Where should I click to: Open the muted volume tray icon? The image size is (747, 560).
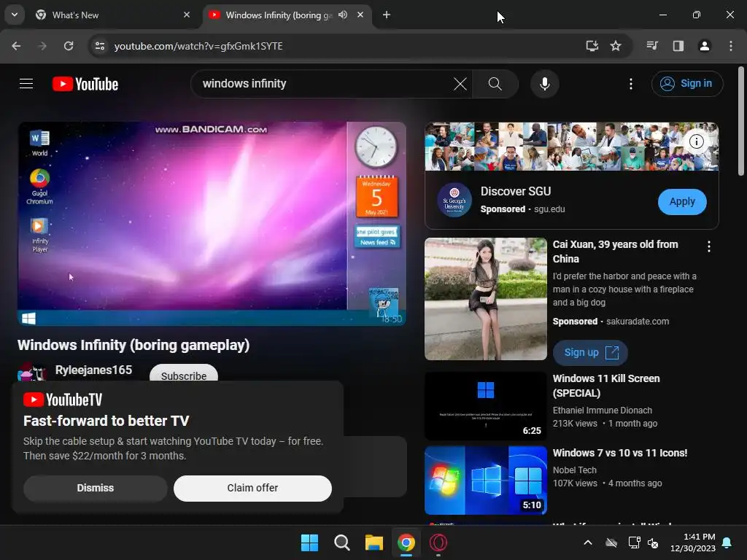[x=653, y=542]
